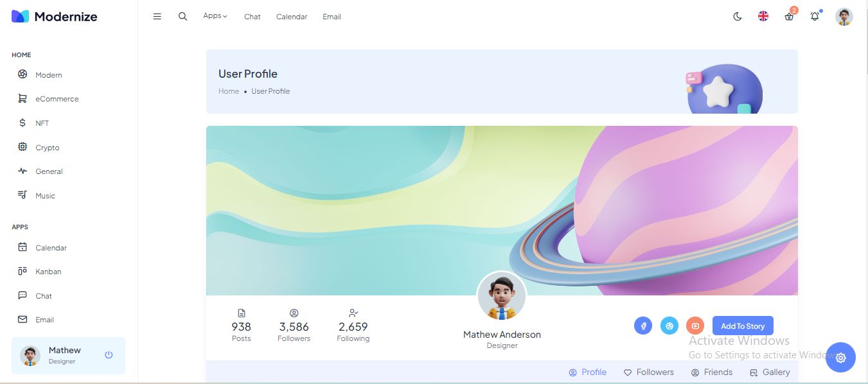
Task: Switch to the Friends tab
Action: click(711, 372)
